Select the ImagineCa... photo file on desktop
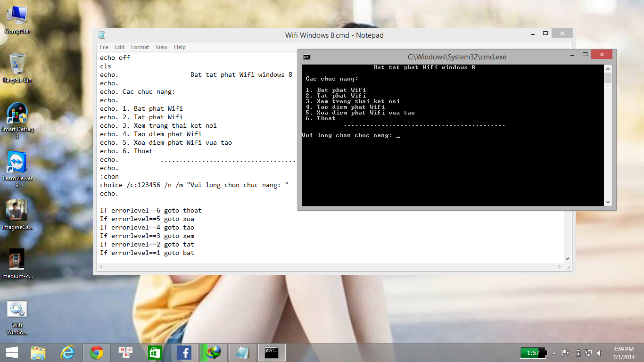Screen dimensions: 644x362 tap(17, 215)
